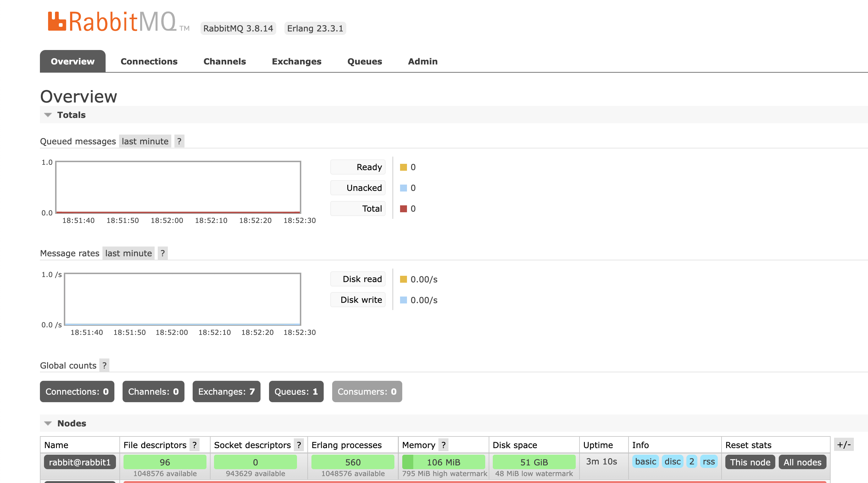Screen dimensions: 868x483
Task: Open help for Message rates
Action: (163, 253)
